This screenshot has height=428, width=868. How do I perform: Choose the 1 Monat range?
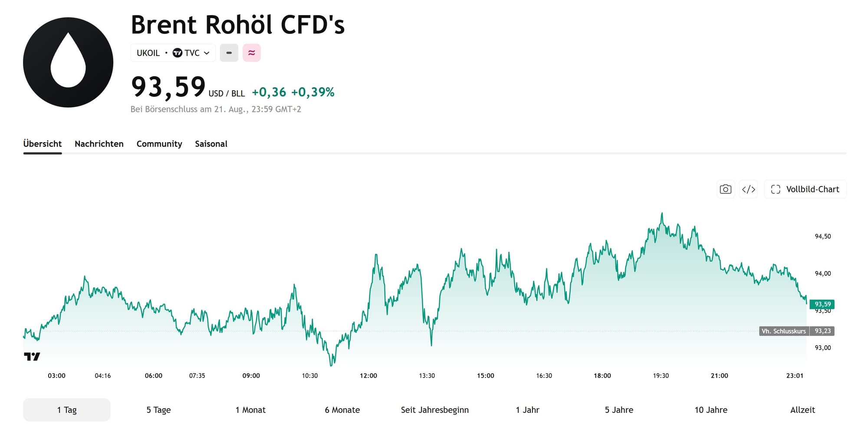click(250, 410)
